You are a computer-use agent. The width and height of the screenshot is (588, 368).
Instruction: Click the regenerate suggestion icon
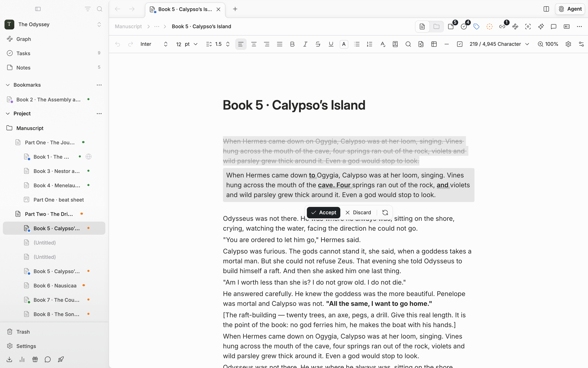(x=385, y=212)
